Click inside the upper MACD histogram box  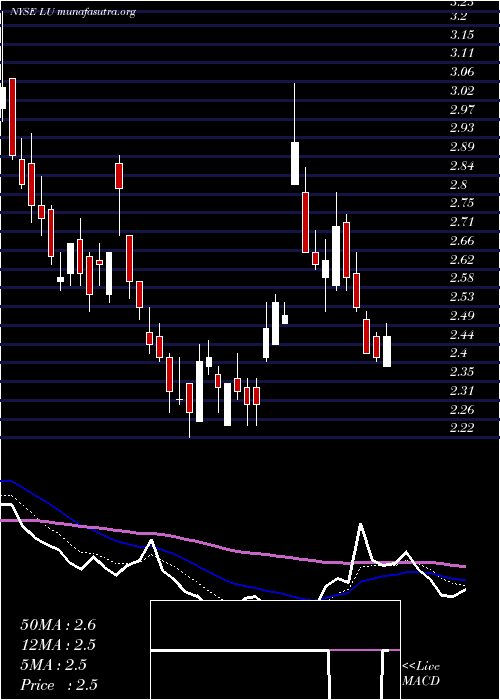(275, 625)
